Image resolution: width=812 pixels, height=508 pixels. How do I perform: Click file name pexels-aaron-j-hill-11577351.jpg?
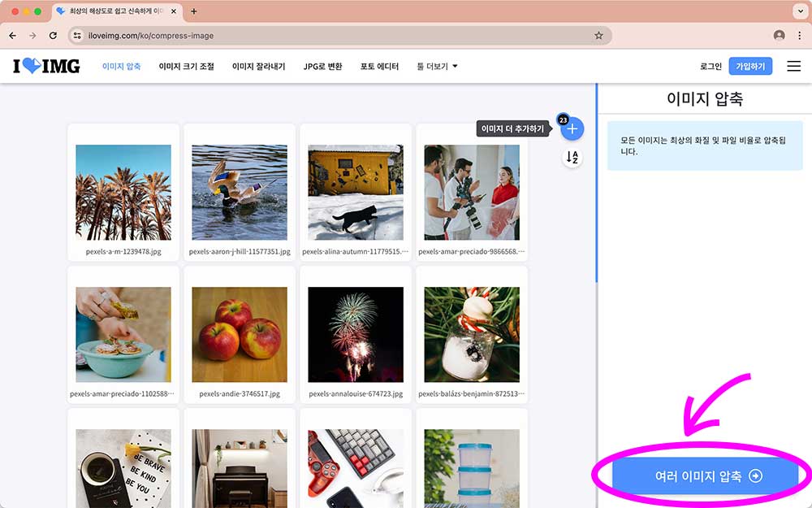click(x=240, y=251)
